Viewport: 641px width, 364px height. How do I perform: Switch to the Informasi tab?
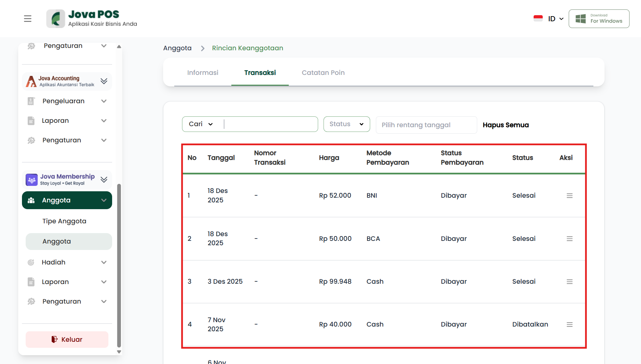pos(203,73)
